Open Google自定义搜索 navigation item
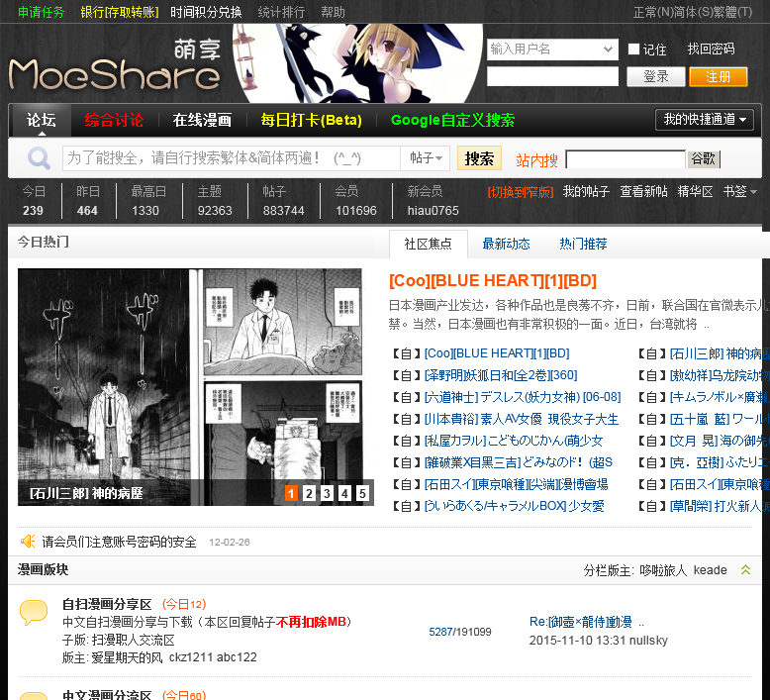This screenshot has width=770, height=700. [x=452, y=120]
